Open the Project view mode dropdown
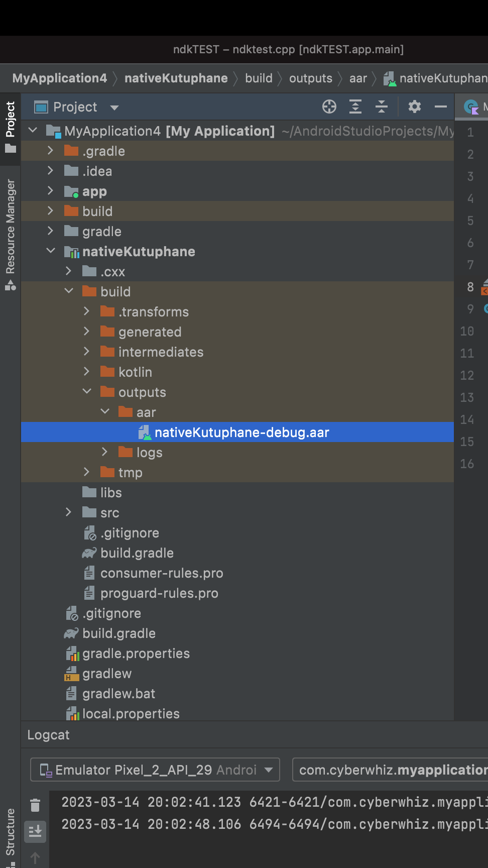488x868 pixels. click(x=76, y=107)
